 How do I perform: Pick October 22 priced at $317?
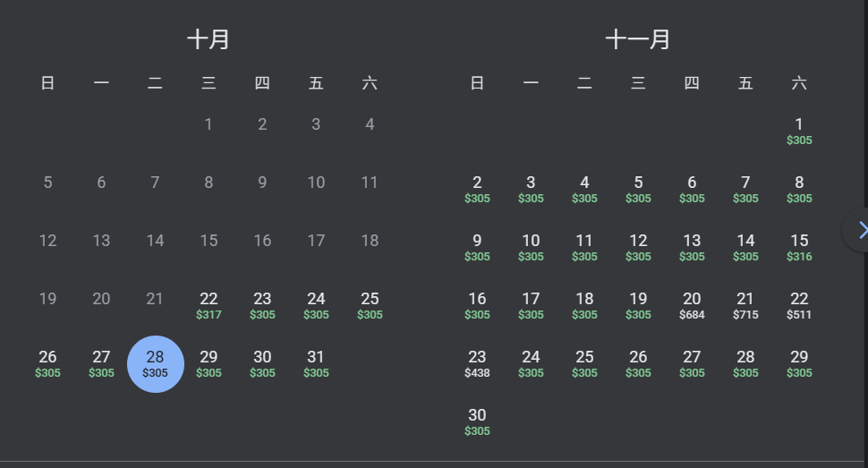[208, 306]
